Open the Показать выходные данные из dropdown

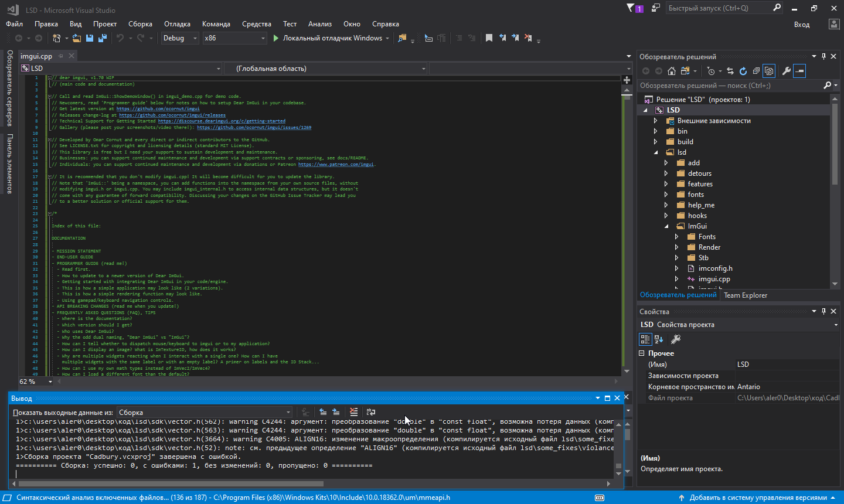coord(205,413)
